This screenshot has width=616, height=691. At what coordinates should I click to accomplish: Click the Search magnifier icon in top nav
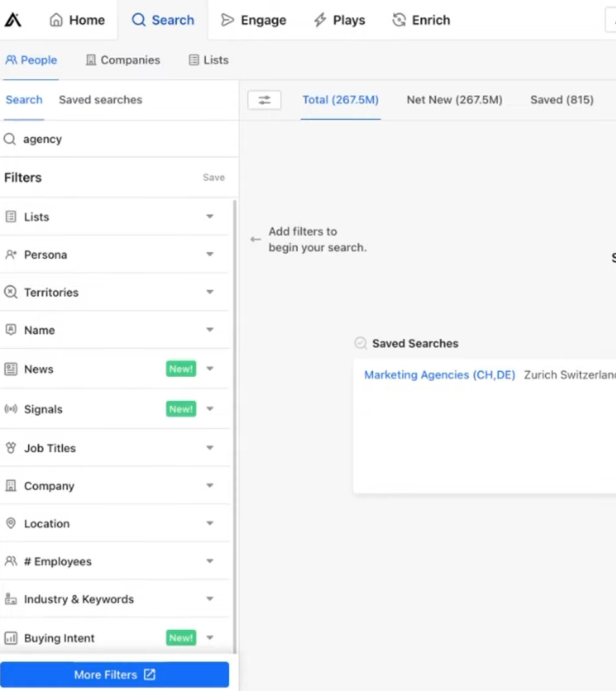pos(139,20)
